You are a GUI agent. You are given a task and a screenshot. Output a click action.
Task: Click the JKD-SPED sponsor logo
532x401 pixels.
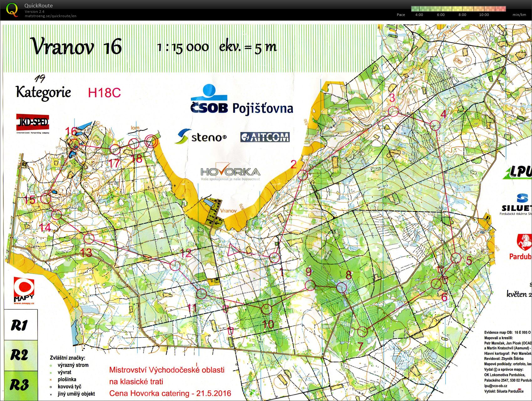(33, 123)
